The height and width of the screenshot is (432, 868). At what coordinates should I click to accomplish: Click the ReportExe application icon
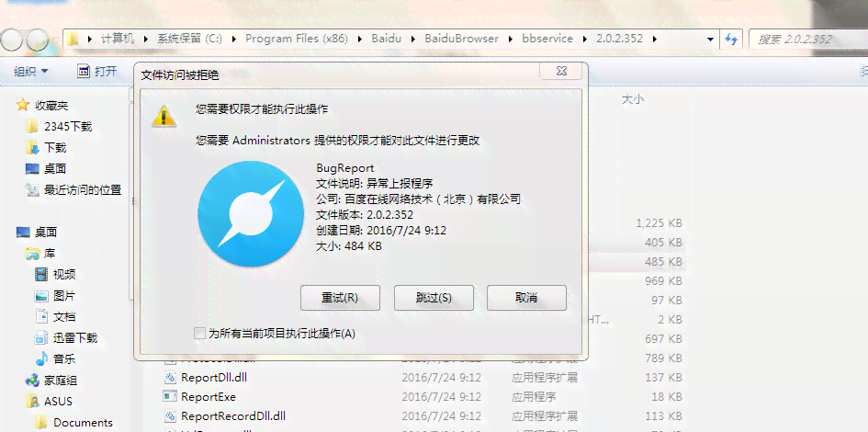point(169,396)
